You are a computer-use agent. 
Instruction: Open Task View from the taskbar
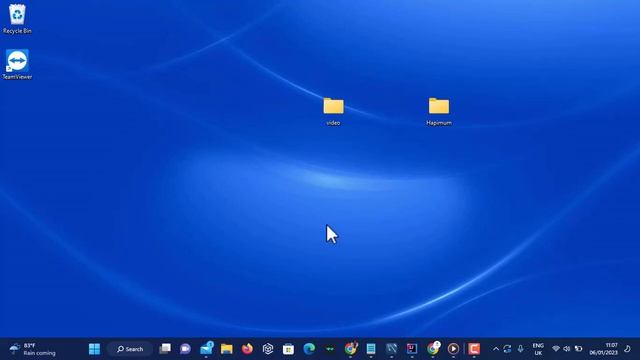tap(165, 349)
